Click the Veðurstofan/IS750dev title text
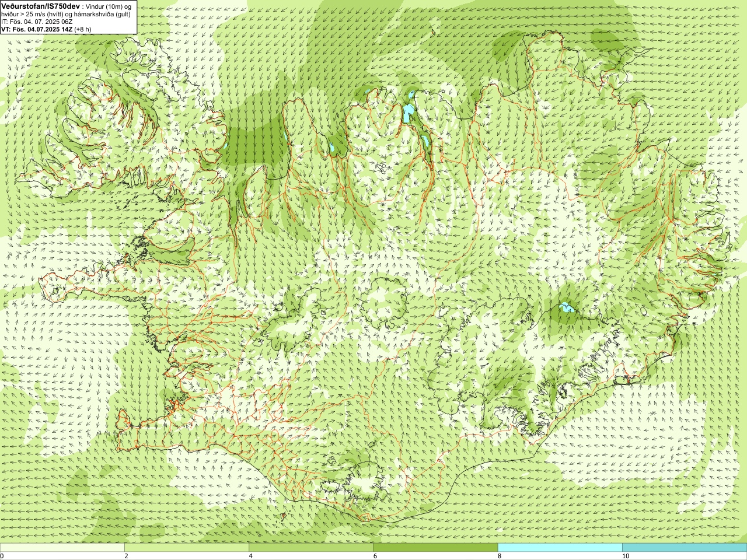 41,5
